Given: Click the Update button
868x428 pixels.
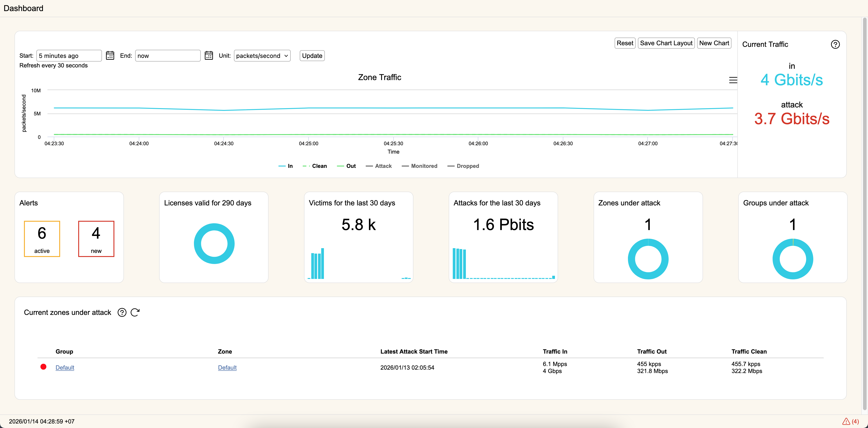Looking at the screenshot, I should tap(312, 56).
